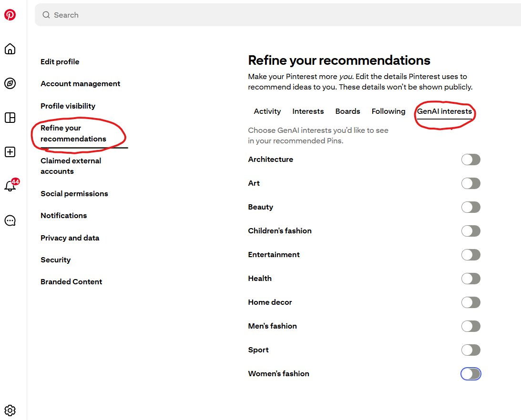The width and height of the screenshot is (521, 420).
Task: Open the settings gear icon
Action: tap(10, 410)
